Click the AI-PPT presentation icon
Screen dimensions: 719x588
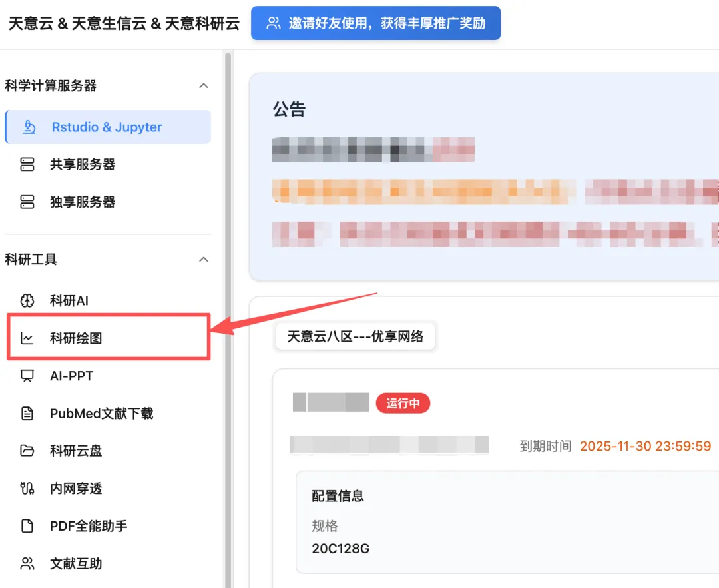(27, 376)
